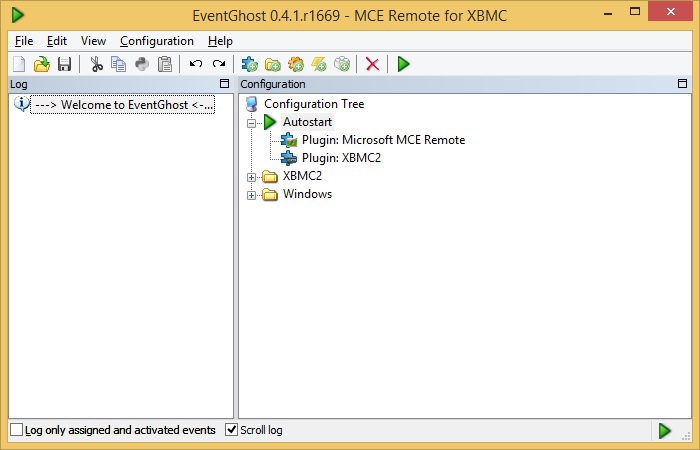Click the Autostart green arrow icon
The height and width of the screenshot is (450, 700).
[x=270, y=122]
